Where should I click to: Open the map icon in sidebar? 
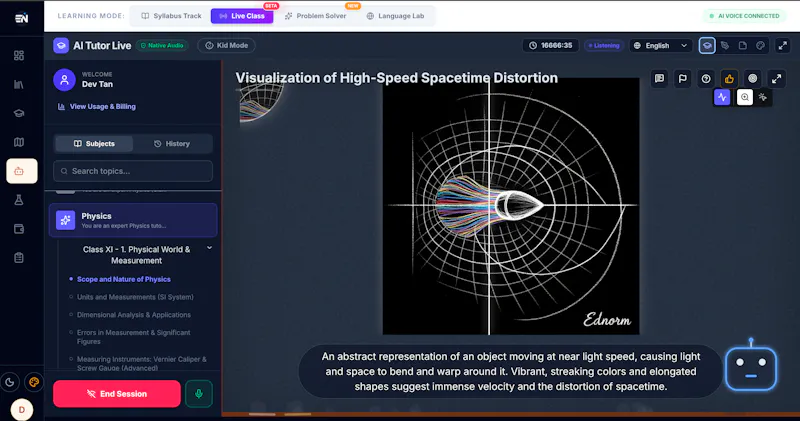(x=19, y=142)
